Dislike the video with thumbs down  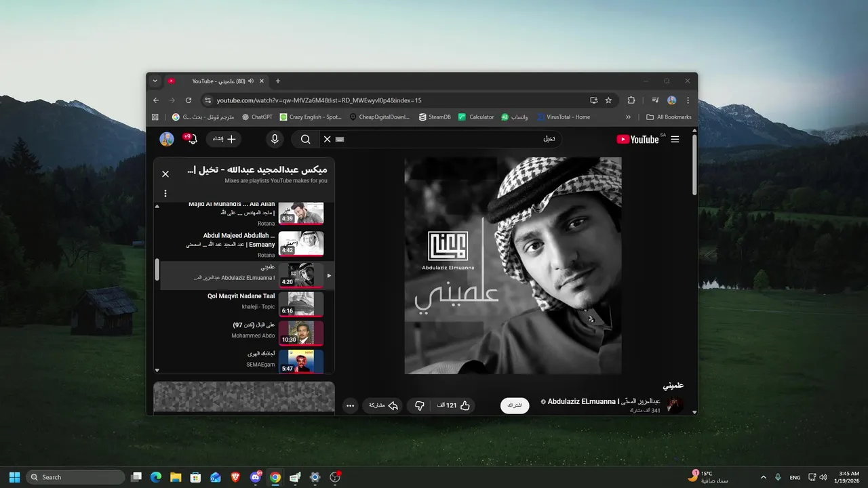(419, 405)
